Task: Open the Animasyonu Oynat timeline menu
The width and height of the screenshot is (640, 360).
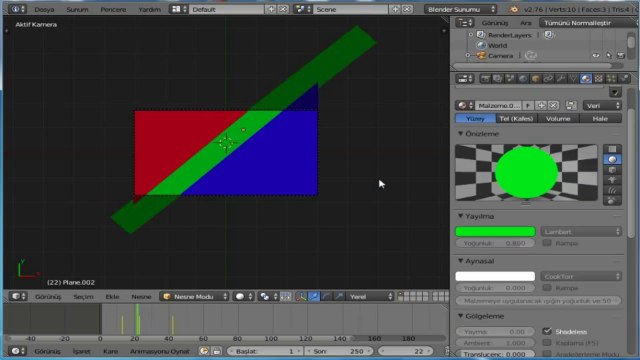Action: tap(160, 351)
